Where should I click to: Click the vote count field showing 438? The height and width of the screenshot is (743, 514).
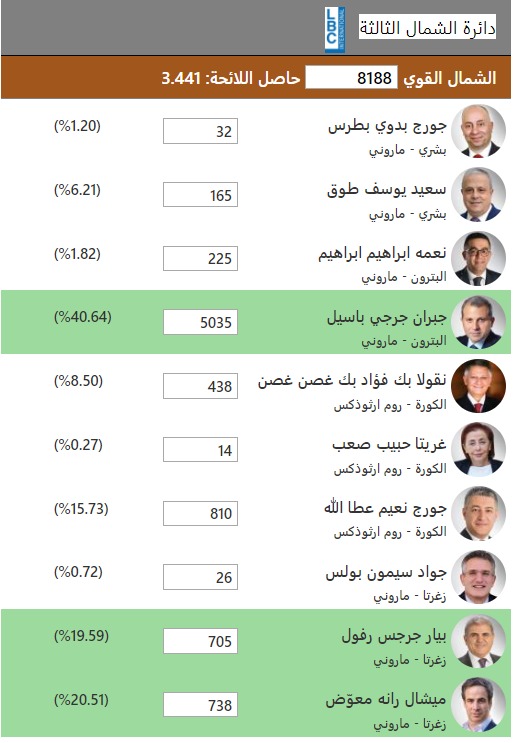(x=200, y=386)
